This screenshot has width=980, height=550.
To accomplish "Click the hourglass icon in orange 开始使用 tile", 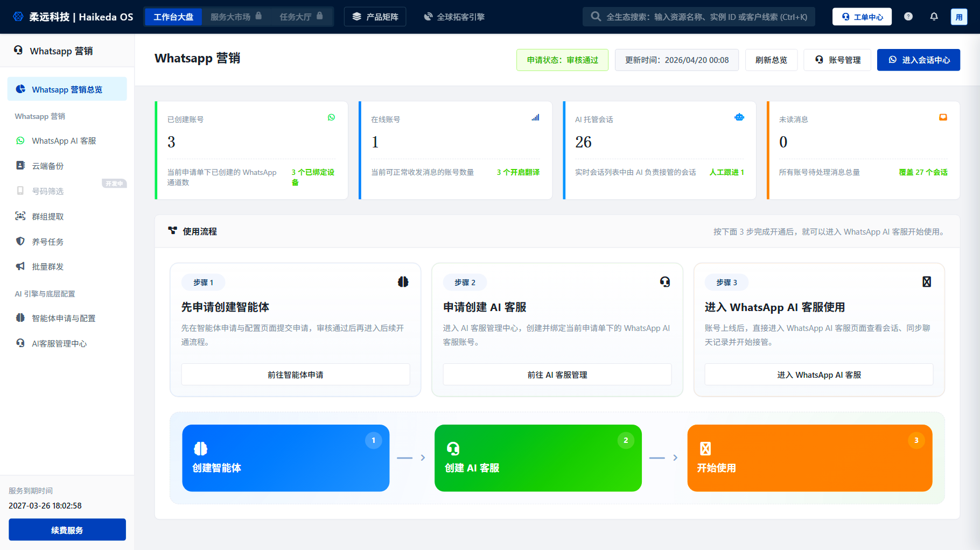I will [705, 448].
